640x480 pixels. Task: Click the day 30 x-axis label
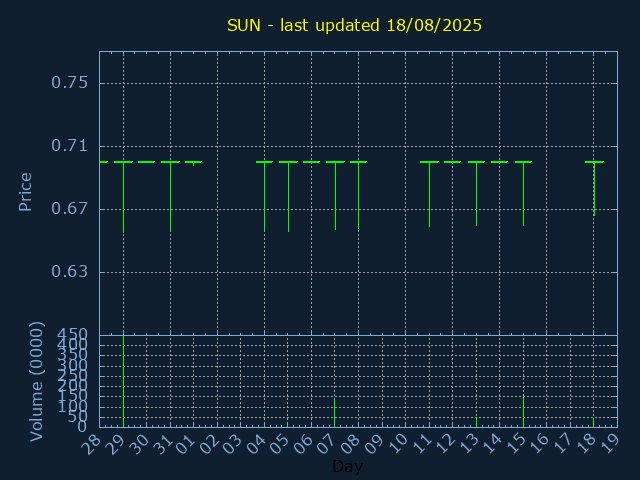[138, 444]
